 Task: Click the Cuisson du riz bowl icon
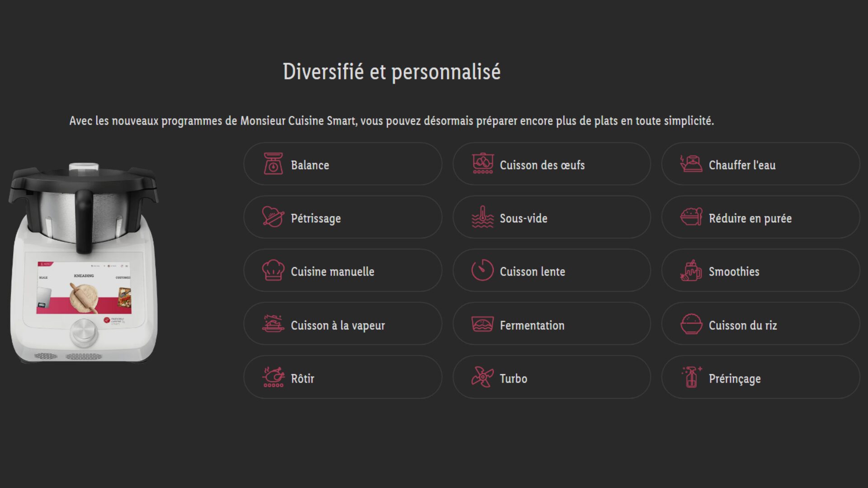pyautogui.click(x=691, y=324)
